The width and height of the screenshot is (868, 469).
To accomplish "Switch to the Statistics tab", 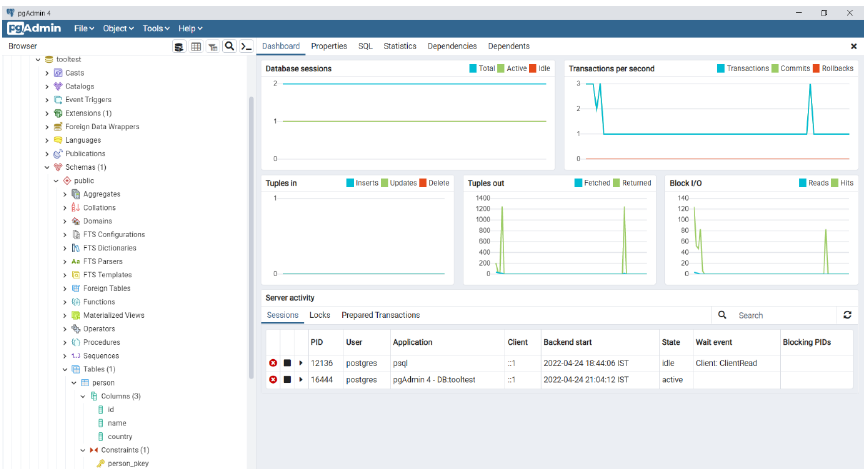I will point(400,46).
